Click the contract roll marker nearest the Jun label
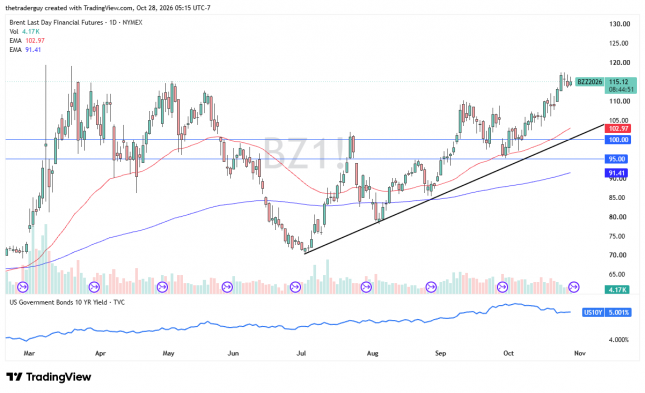The image size is (645, 393). 227,287
